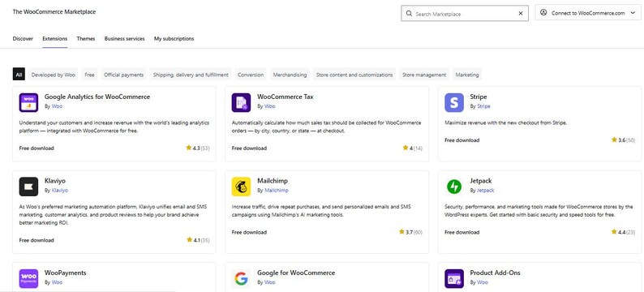
Task: Open the Google Analytics for WooCommerce title
Action: 97,97
